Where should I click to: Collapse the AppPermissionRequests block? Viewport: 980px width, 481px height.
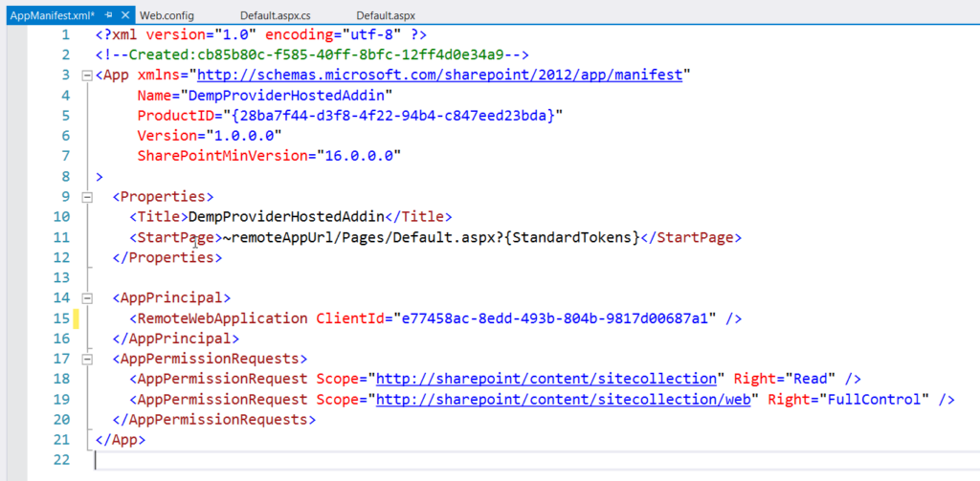point(88,360)
